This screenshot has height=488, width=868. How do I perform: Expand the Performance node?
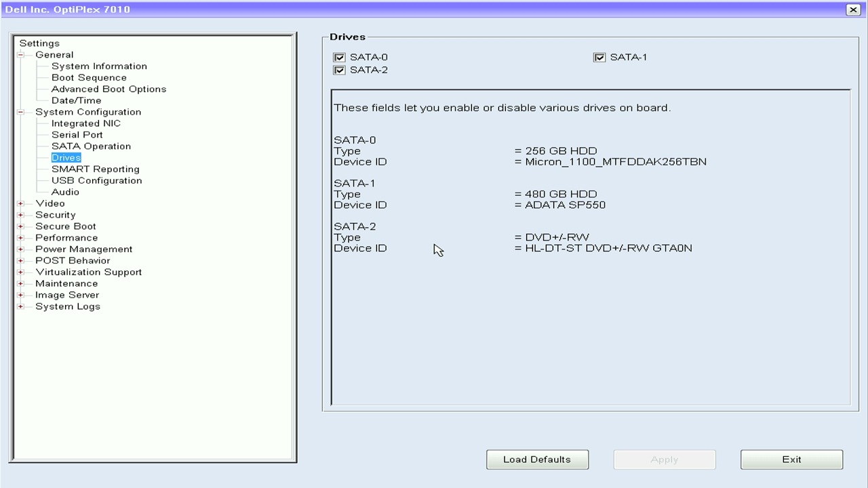point(20,238)
